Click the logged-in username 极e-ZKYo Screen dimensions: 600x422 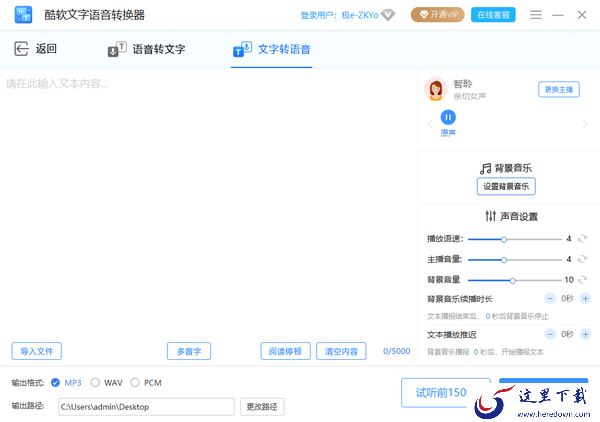(360, 15)
